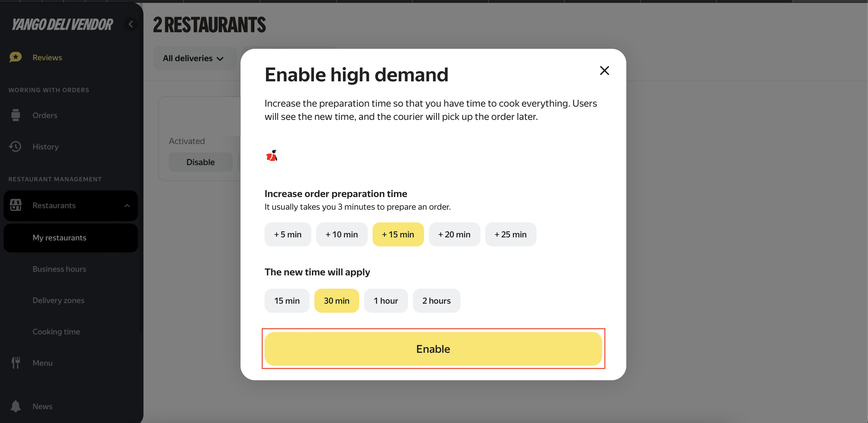Click the Reviews star chat icon

pyautogui.click(x=15, y=57)
